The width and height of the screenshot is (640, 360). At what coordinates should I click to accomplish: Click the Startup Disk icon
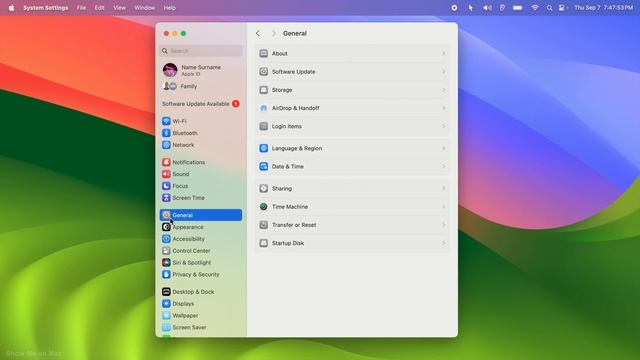pos(264,243)
